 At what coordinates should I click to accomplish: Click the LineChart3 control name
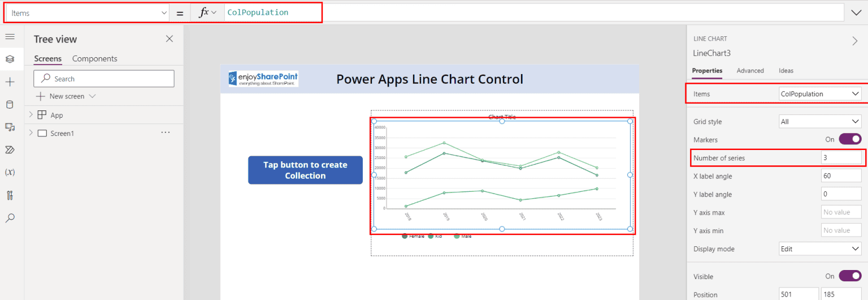click(x=711, y=53)
